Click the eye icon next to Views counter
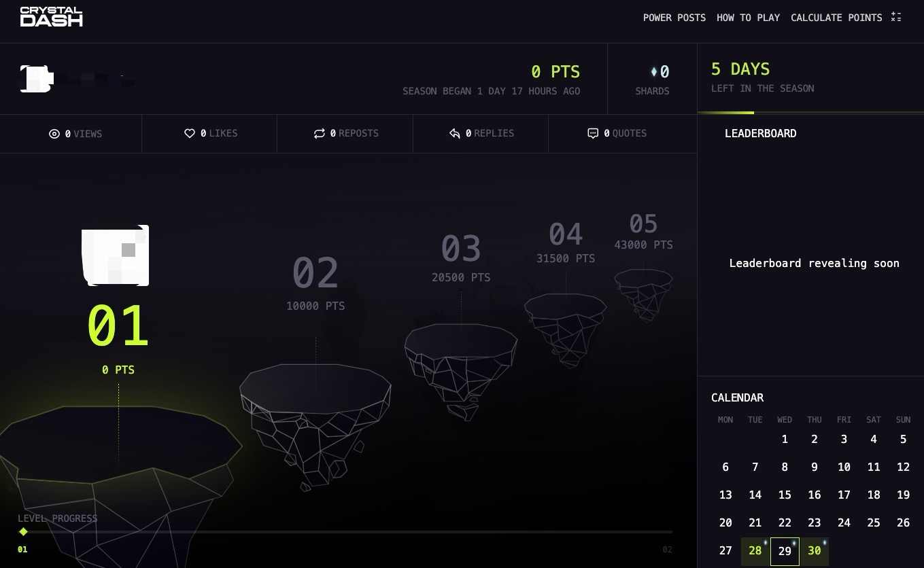 click(x=54, y=134)
